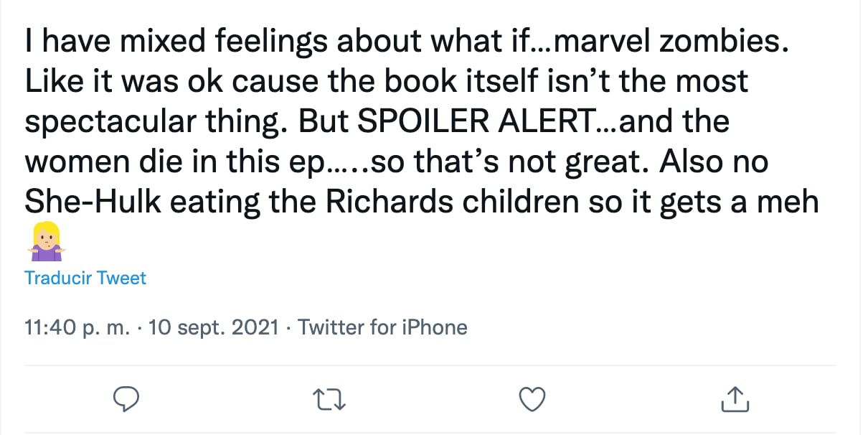Click the reply speech bubble icon

(x=126, y=400)
